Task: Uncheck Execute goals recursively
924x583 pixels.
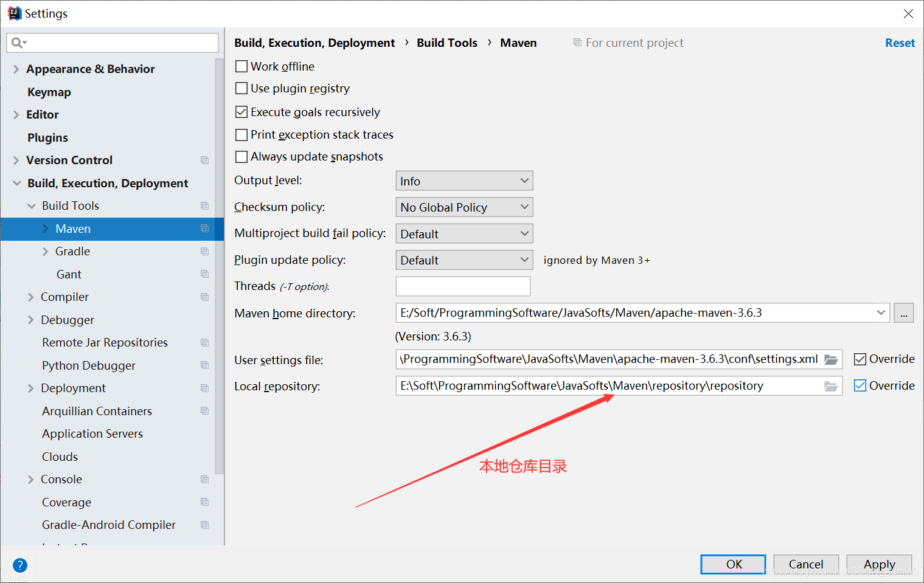Action: point(241,112)
